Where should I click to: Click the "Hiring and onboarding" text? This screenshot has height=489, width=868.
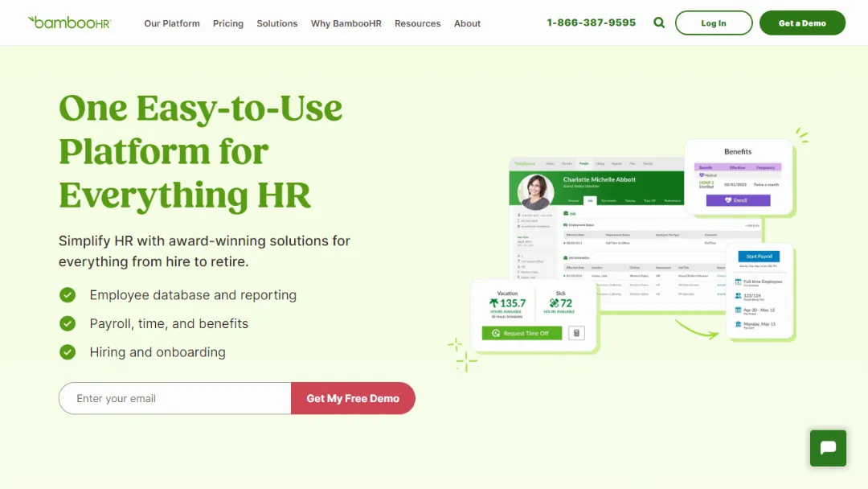158,351
